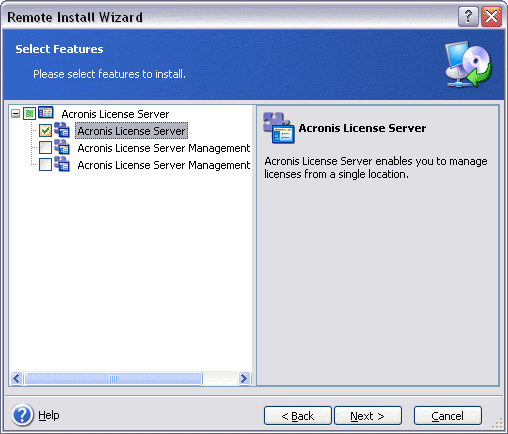Click the root Acronis License Server table icon

(x=46, y=113)
